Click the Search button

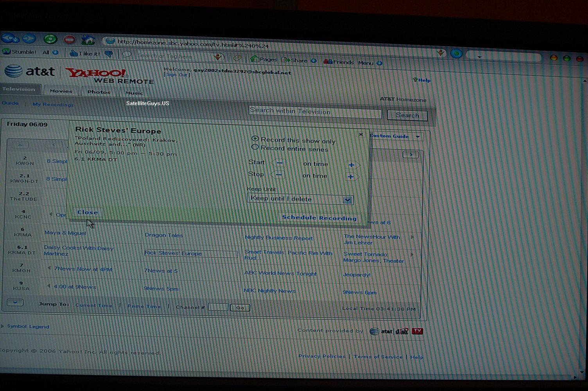407,115
